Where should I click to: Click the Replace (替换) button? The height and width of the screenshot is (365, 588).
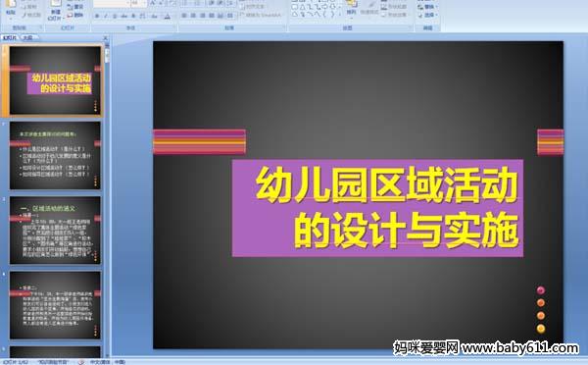tap(426, 7)
